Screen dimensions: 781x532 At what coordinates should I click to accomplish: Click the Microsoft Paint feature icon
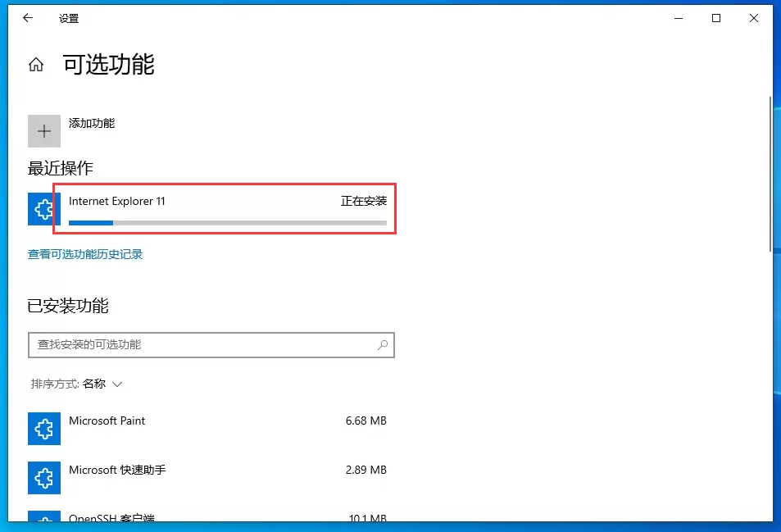click(43, 428)
